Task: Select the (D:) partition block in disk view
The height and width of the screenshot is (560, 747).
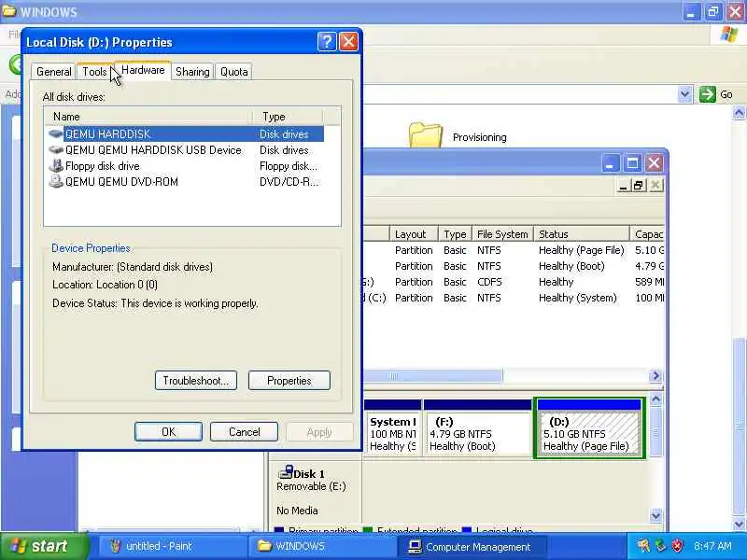Action: [x=589, y=428]
